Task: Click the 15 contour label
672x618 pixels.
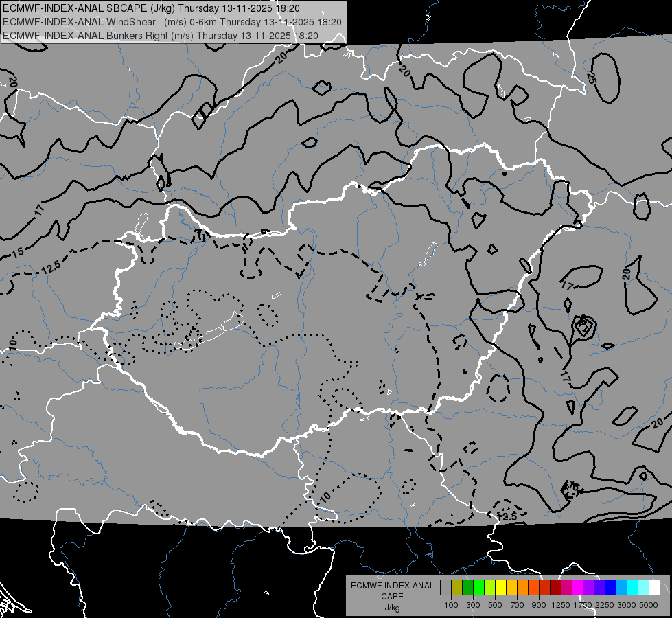Action: (18, 252)
